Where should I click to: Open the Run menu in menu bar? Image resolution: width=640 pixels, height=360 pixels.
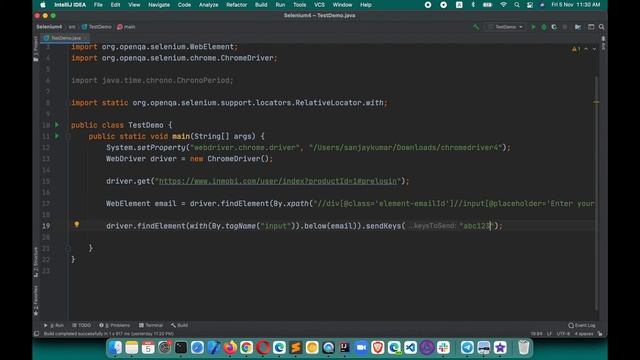click(x=280, y=5)
